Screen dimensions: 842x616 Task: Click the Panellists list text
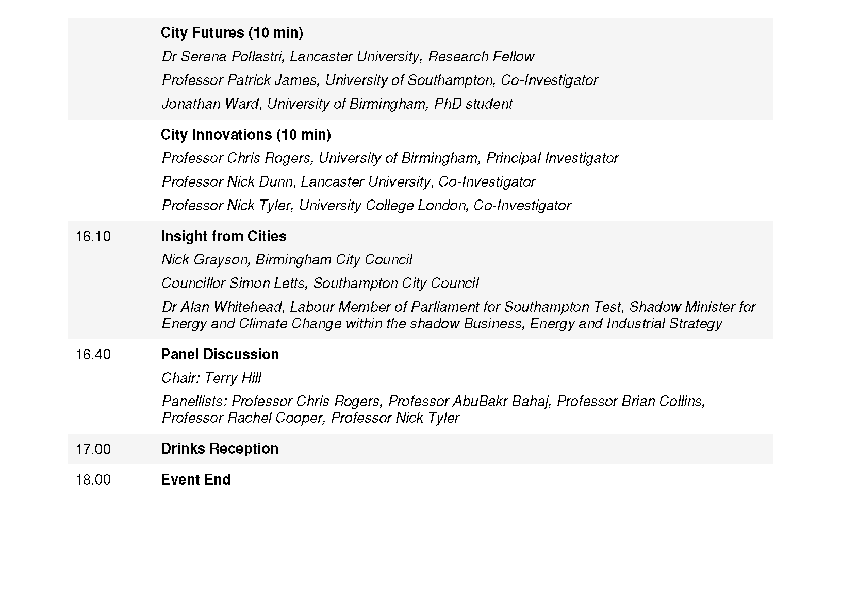(433, 410)
